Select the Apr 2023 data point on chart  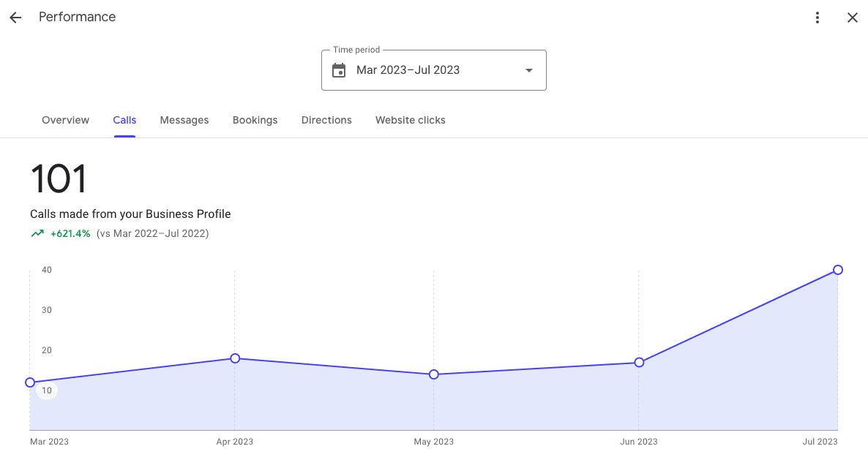[x=235, y=358]
